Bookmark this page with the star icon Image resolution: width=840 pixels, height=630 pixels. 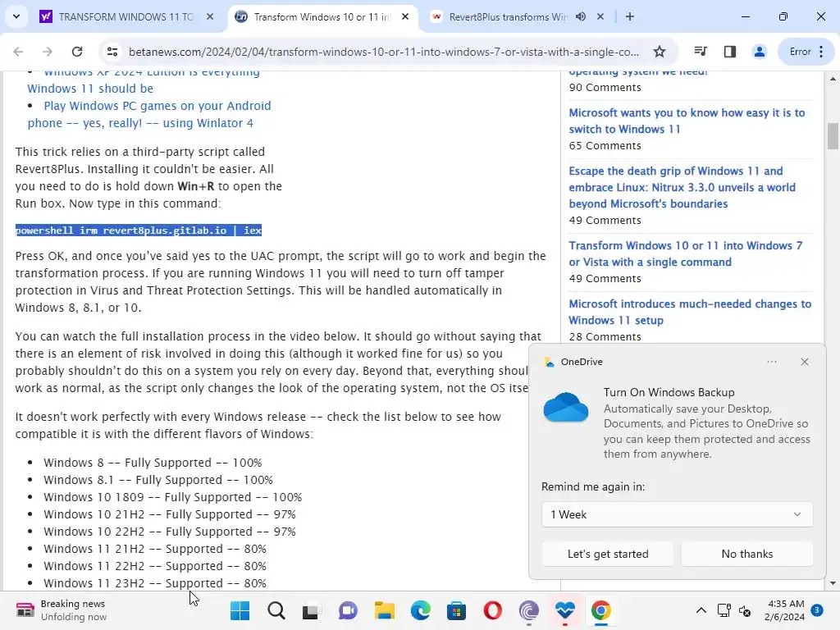click(660, 52)
